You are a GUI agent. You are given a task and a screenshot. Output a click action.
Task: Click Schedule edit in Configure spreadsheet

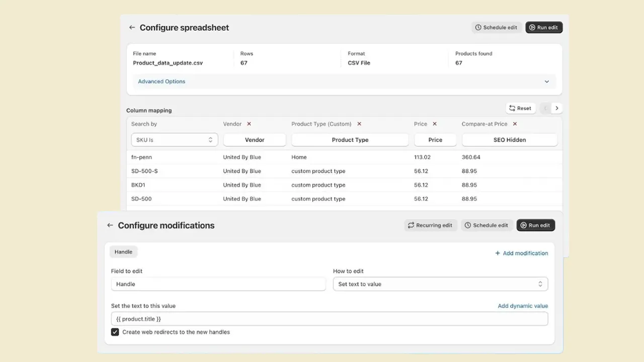[x=497, y=28]
